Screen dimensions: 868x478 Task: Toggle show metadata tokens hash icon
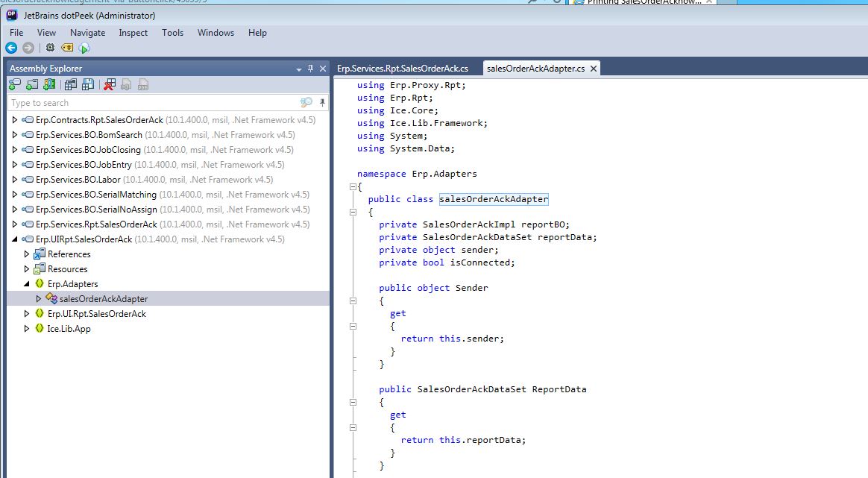coord(67,48)
